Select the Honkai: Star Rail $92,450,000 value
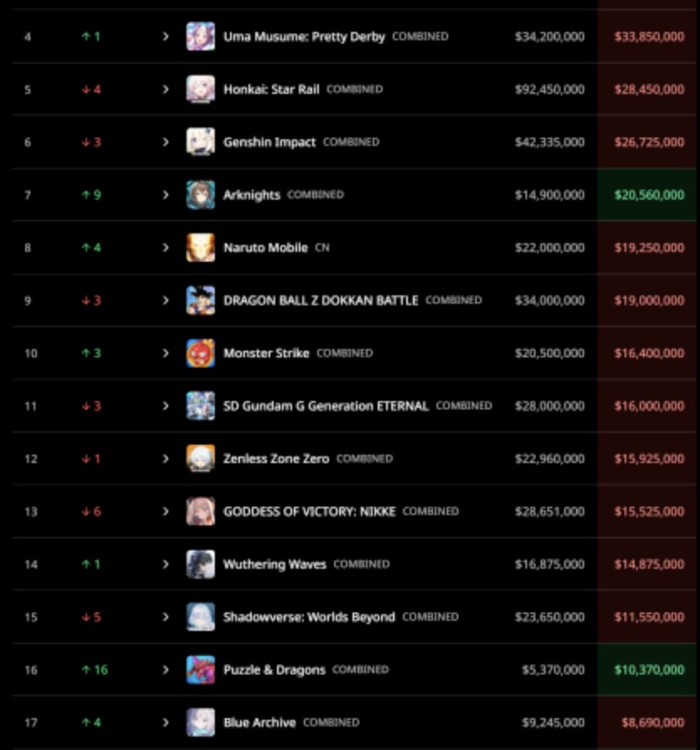 tap(550, 90)
